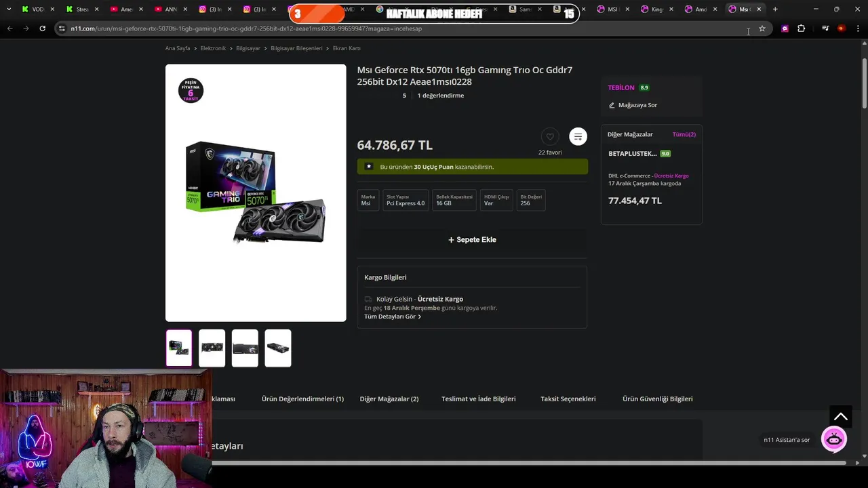Open the extensions puzzle icon

coord(801,28)
